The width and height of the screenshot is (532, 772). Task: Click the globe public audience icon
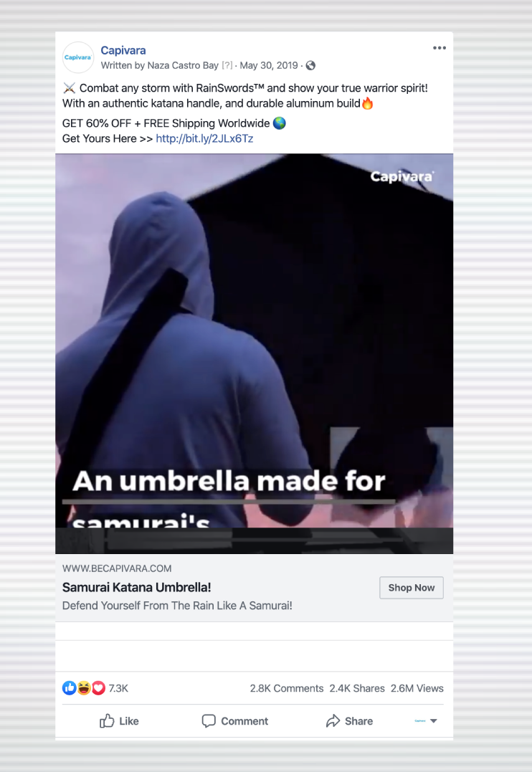pos(310,65)
